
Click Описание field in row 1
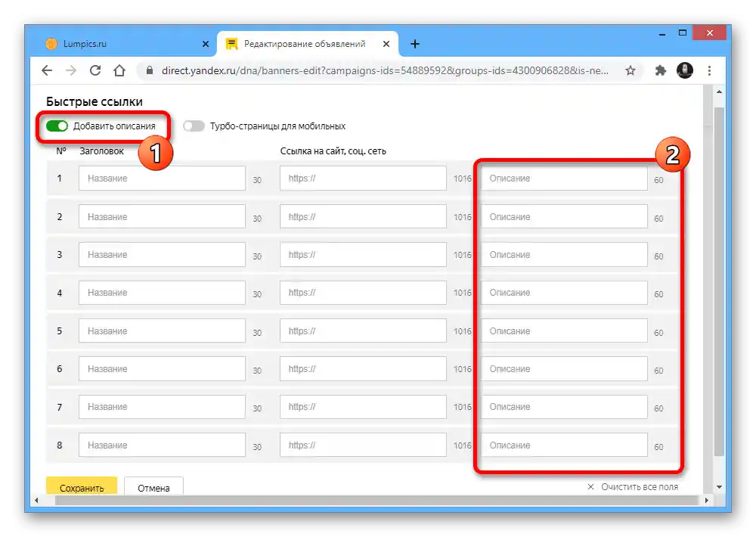(x=564, y=178)
